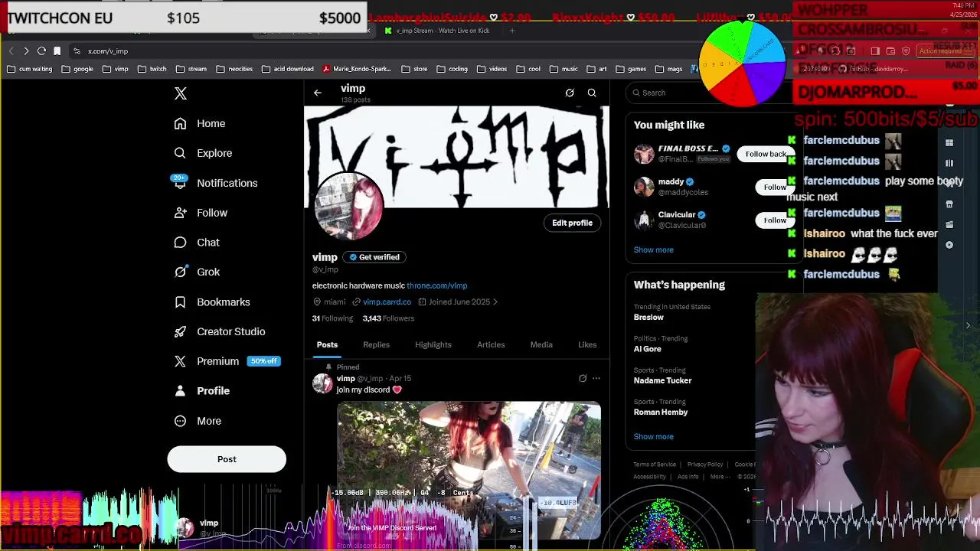Click the Grok icon on pinned post
Screen dimensions: 980x551
pyautogui.click(x=583, y=378)
